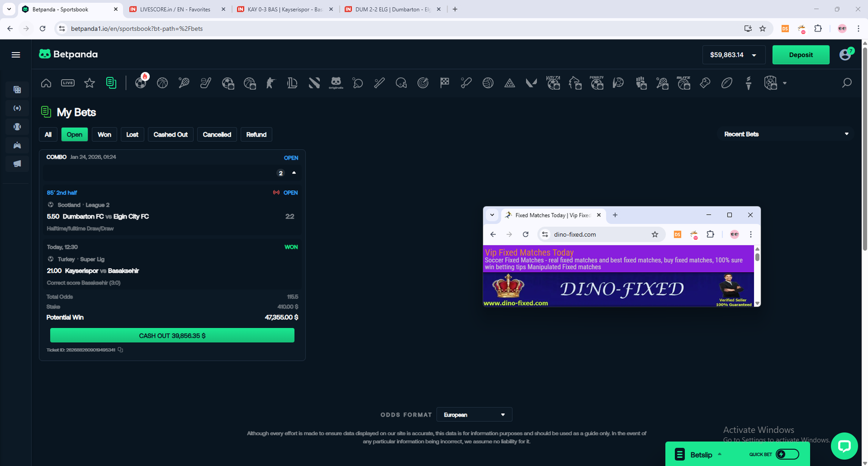Click the Deposit button

[x=800, y=55]
